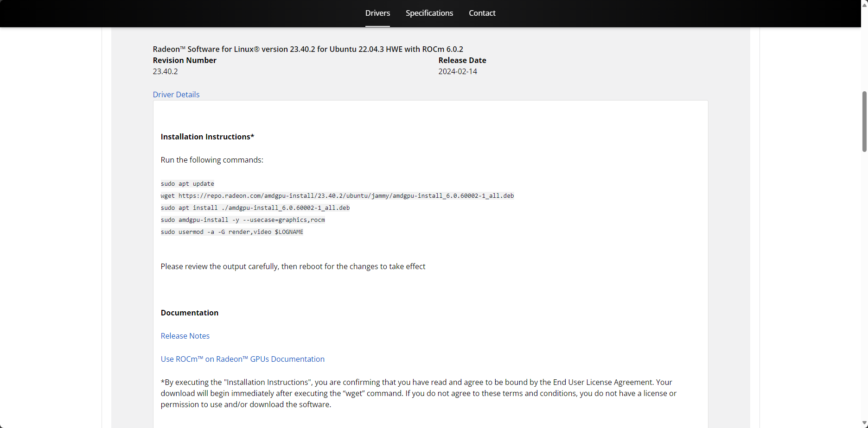The width and height of the screenshot is (868, 428).
Task: Click the Radeon Software for Linux title line
Action: click(308, 49)
